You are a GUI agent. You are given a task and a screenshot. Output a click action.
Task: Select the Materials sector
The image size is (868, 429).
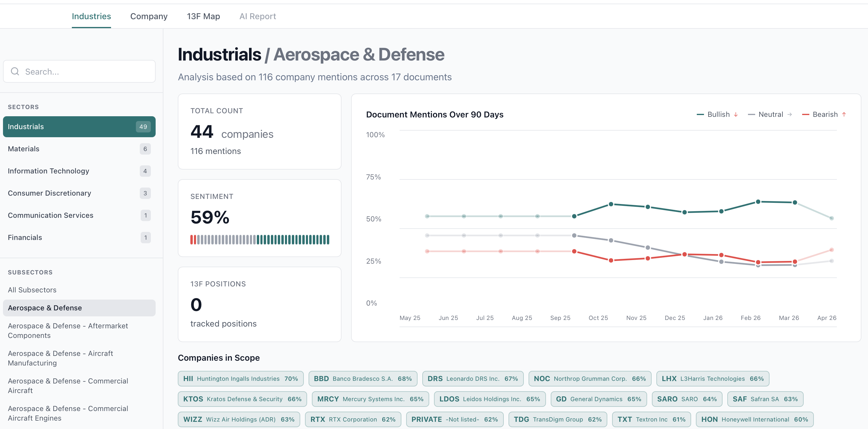coord(79,149)
